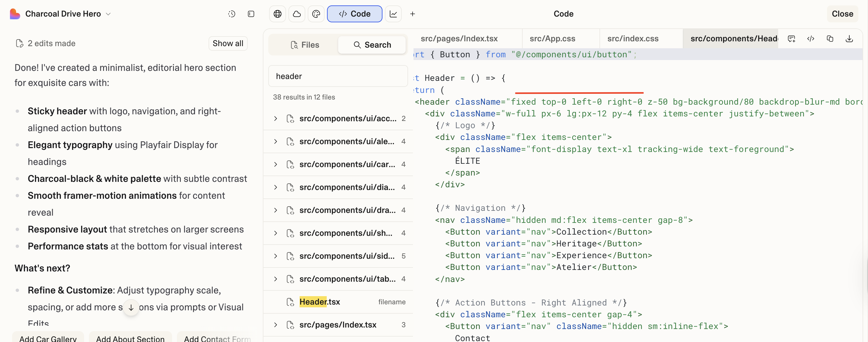Open version history clock icon
868x342 pixels.
(231, 14)
